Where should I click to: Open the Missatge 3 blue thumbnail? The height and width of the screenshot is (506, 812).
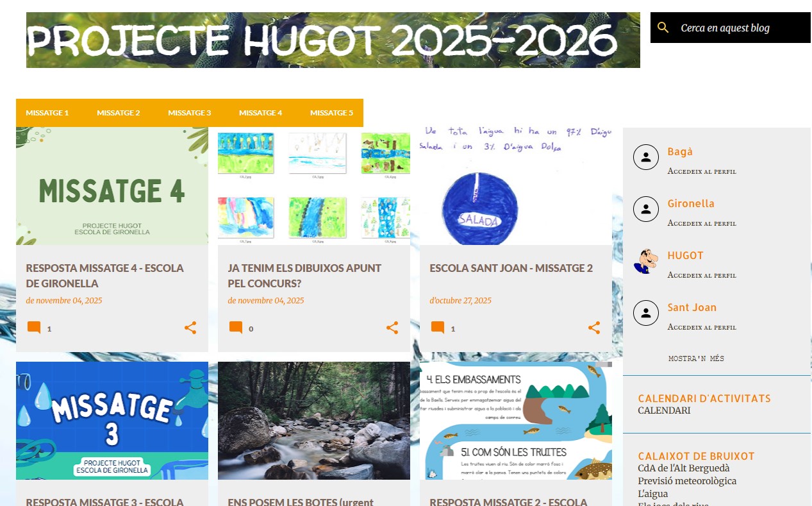click(x=112, y=421)
